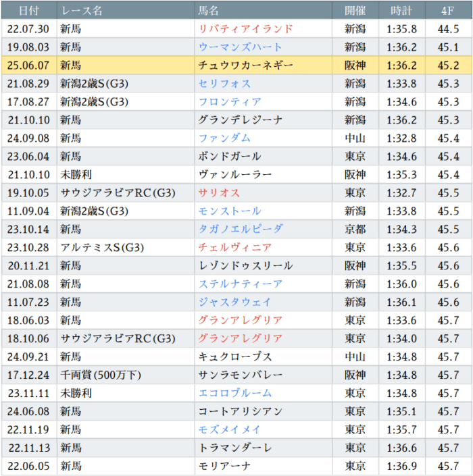Open the セリフォス horse link
This screenshot has width=473, height=476.
(x=224, y=84)
